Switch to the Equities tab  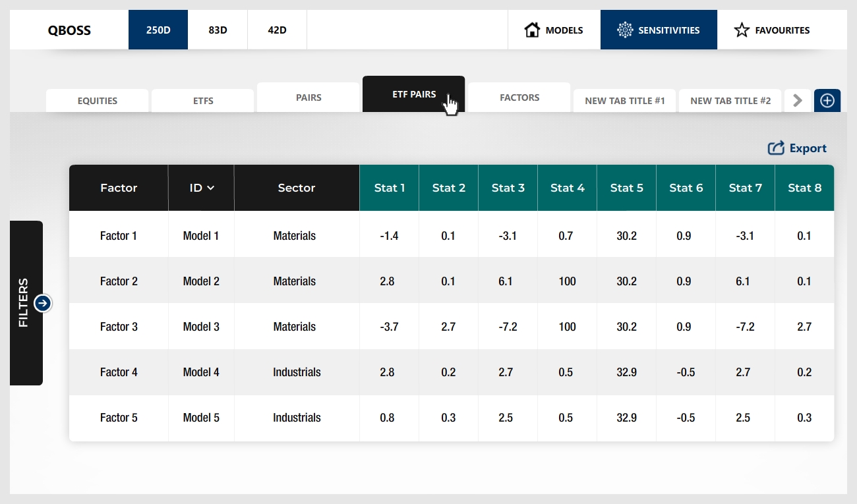pos(98,101)
